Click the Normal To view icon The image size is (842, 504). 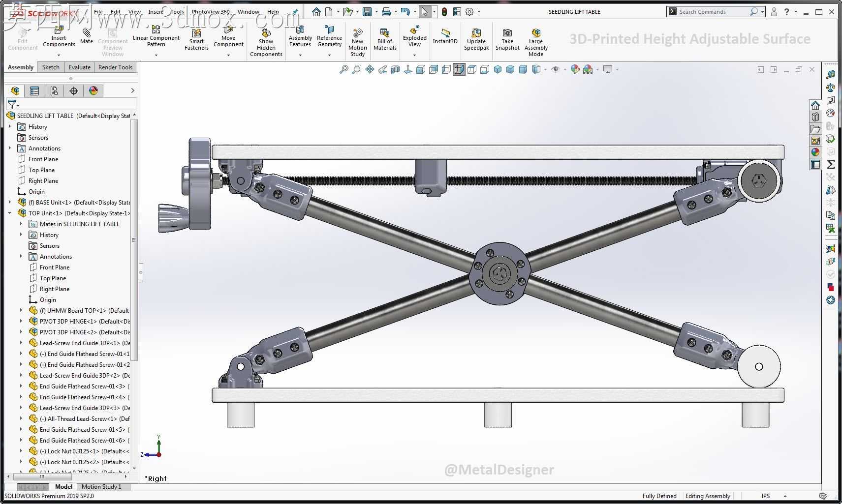(408, 69)
